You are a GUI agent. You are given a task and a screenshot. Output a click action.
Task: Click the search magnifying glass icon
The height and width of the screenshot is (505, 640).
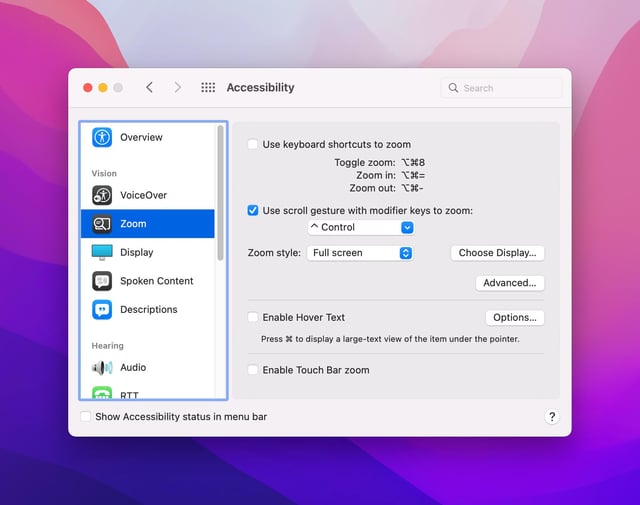click(x=453, y=88)
